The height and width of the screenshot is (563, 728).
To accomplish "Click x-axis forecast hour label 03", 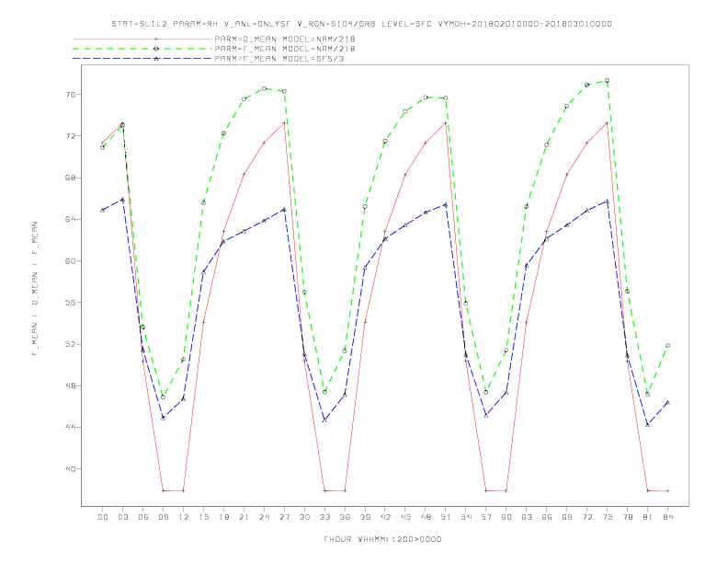I will click(122, 517).
